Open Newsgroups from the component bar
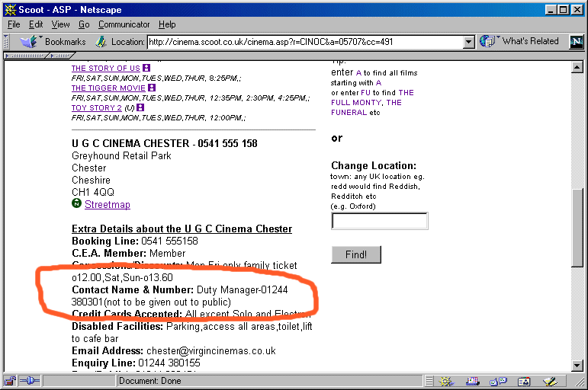Viewport: 588px width, 390px height. pos(498,381)
